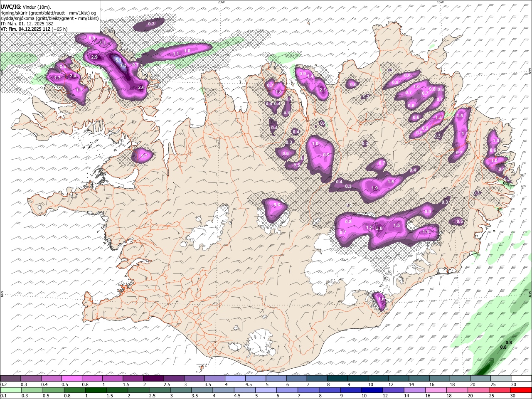This screenshot has width=532, height=399.
Task: Click the 'UWC/IG: Vindur (10m)' title text
Action: coord(26,7)
